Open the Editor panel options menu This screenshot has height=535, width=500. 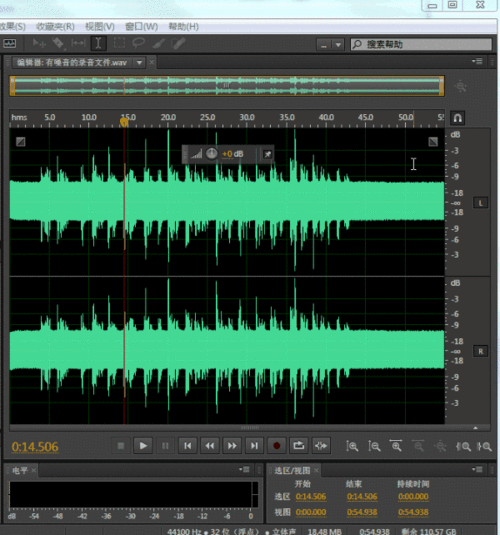(477, 61)
